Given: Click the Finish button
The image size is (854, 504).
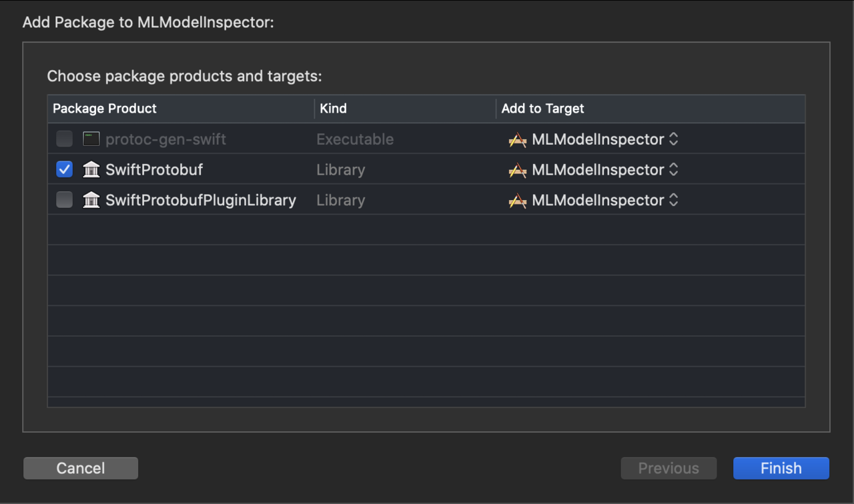Looking at the screenshot, I should pyautogui.click(x=780, y=468).
